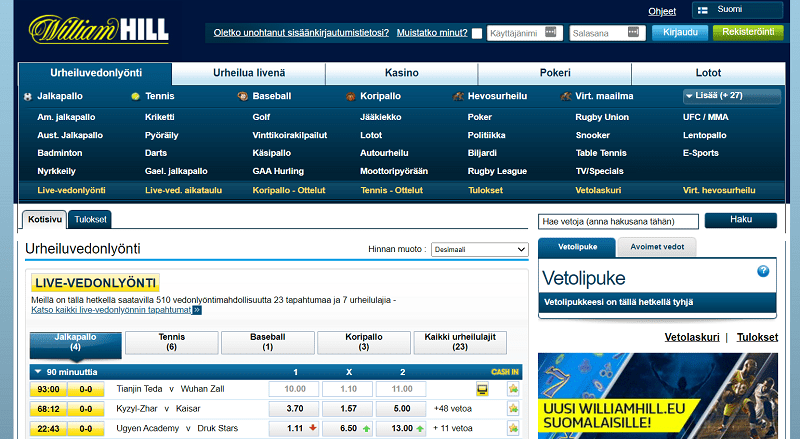The height and width of the screenshot is (439, 800).
Task: Select the Baseball (1) live filter
Action: pyautogui.click(x=267, y=343)
